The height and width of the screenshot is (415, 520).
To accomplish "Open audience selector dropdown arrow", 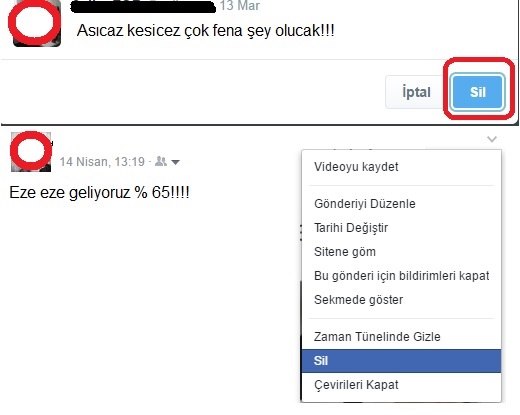I will point(175,162).
